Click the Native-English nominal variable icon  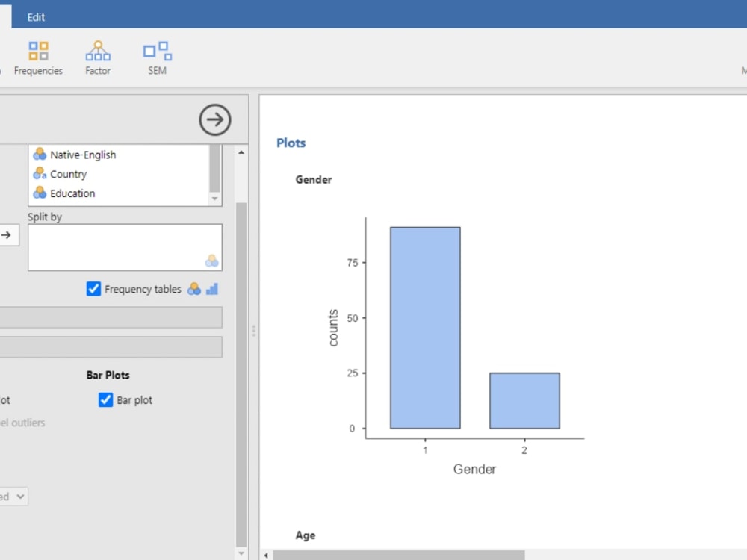(40, 154)
